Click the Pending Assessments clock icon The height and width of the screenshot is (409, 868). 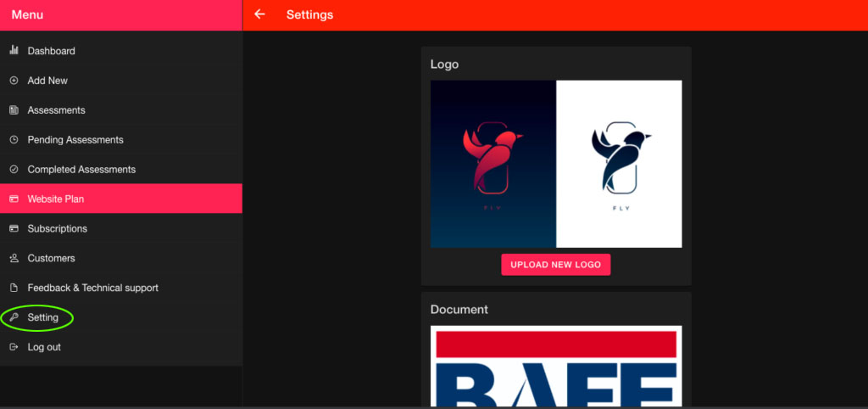(14, 140)
